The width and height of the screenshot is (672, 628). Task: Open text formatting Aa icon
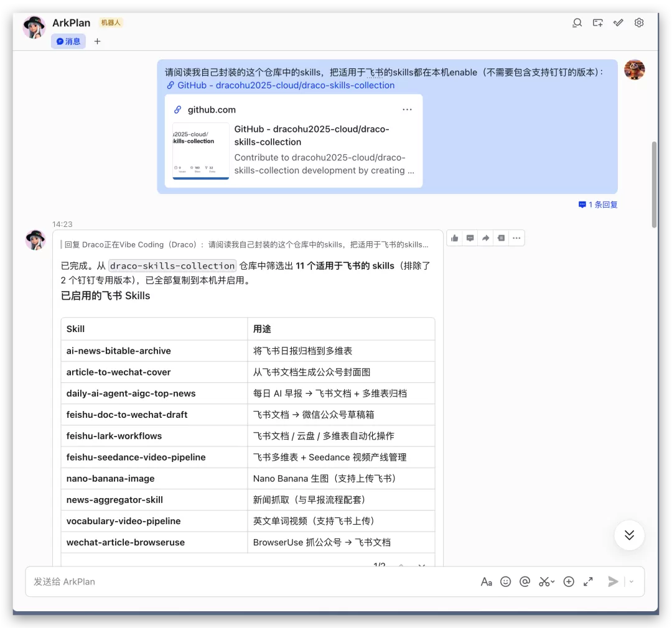coord(486,582)
